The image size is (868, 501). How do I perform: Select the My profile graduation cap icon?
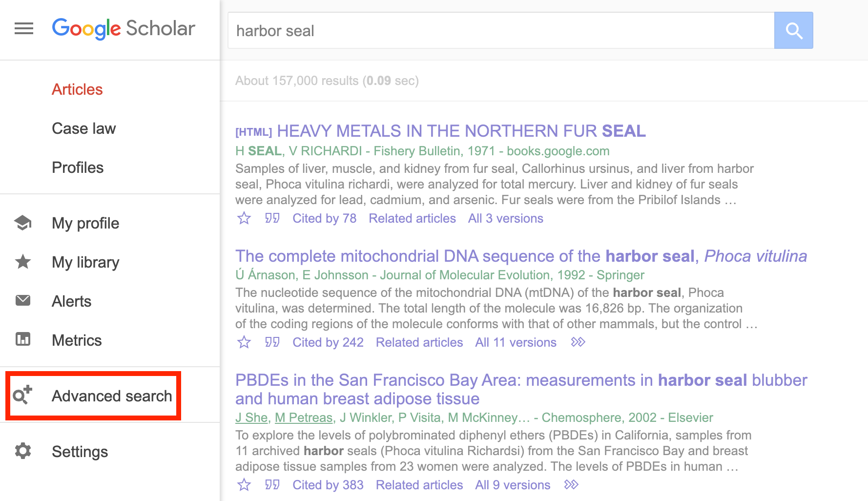point(22,223)
